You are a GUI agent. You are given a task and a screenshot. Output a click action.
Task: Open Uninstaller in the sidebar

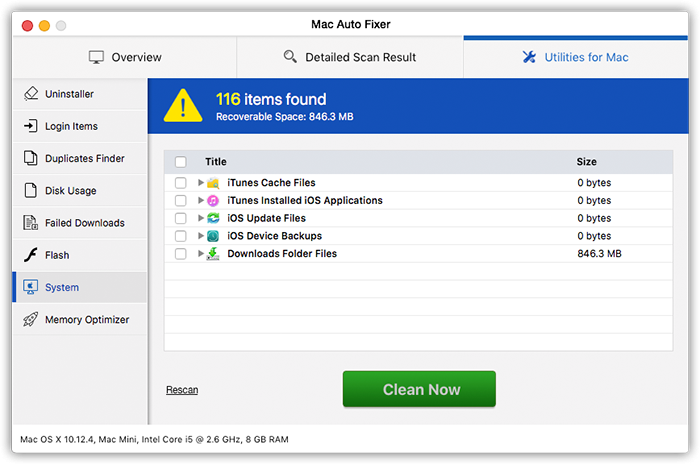[80, 94]
